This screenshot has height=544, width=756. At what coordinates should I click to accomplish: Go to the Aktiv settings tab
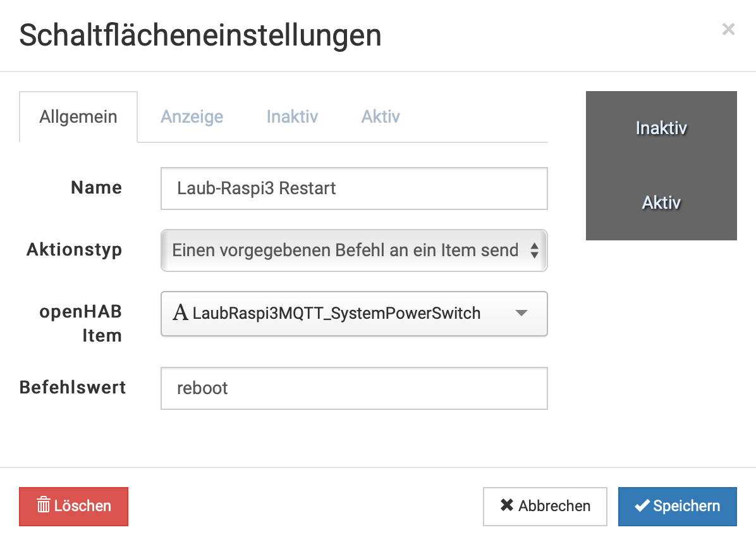[381, 117]
